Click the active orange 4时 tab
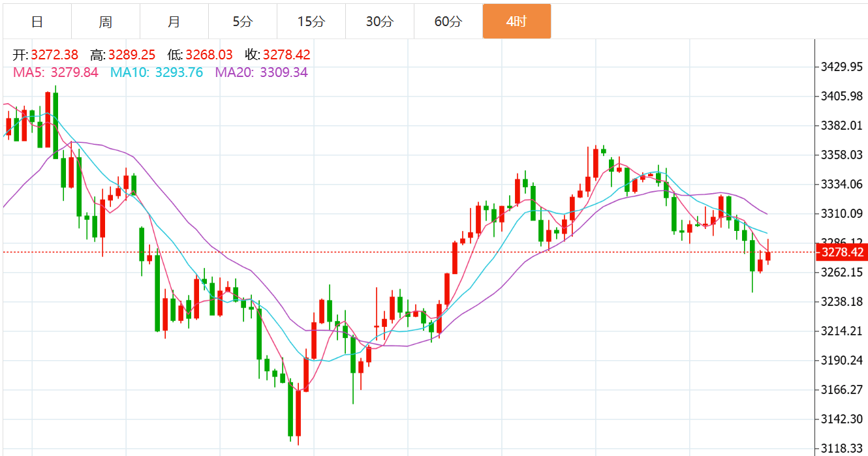The image size is (868, 456). click(516, 22)
